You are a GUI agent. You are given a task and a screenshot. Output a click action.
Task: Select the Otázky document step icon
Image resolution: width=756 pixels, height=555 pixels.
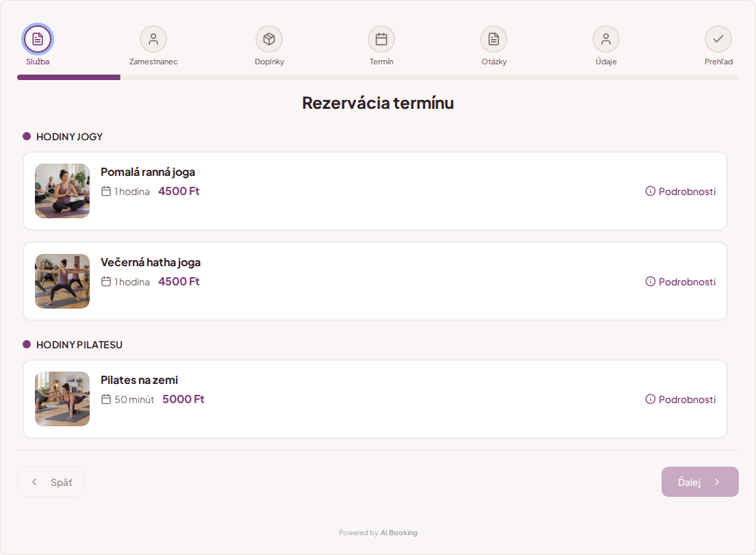[x=494, y=39]
